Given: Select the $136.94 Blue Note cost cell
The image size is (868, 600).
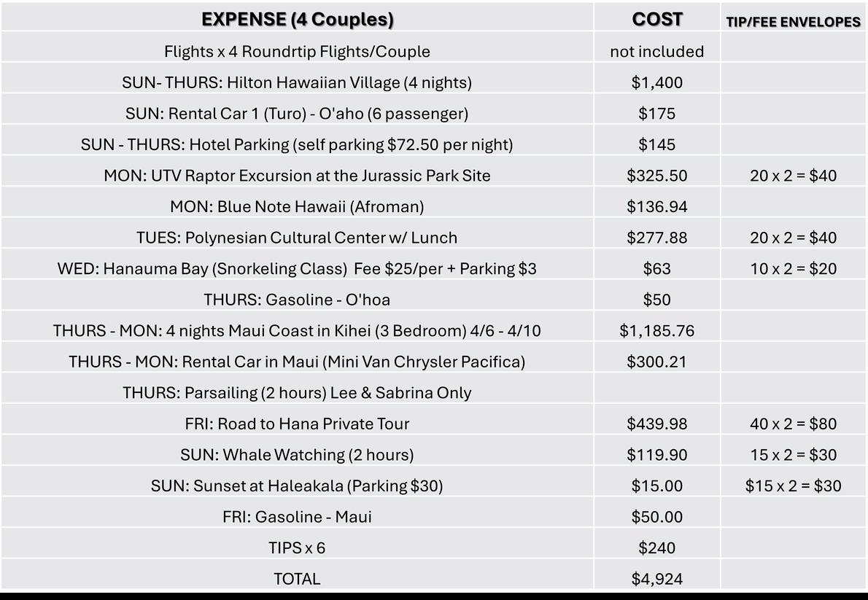Looking at the screenshot, I should pos(656,206).
